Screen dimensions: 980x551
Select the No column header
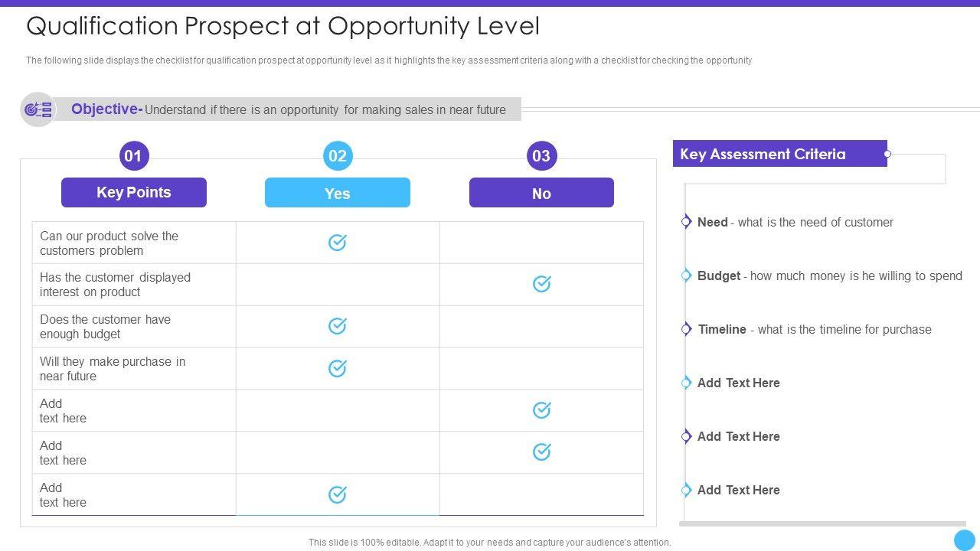(541, 193)
